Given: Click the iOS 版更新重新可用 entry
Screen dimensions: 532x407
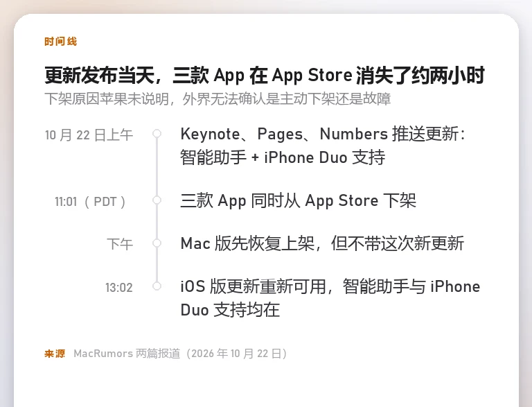Looking at the screenshot, I should click(330, 298).
